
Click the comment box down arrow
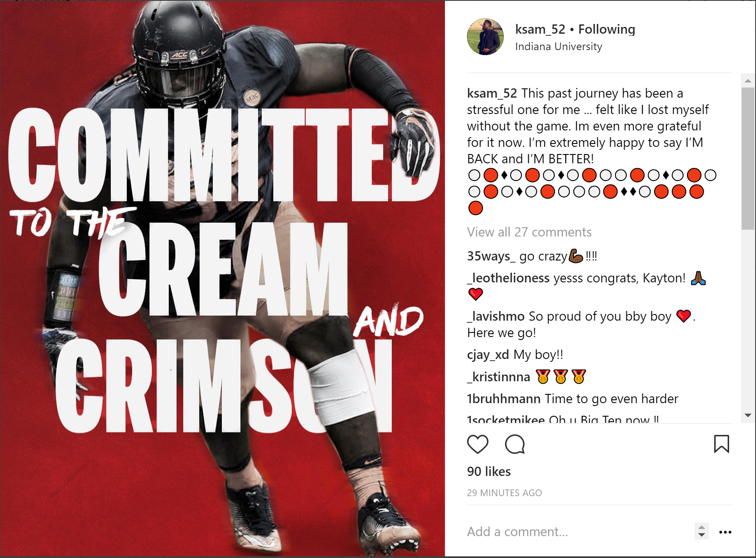pos(701,535)
